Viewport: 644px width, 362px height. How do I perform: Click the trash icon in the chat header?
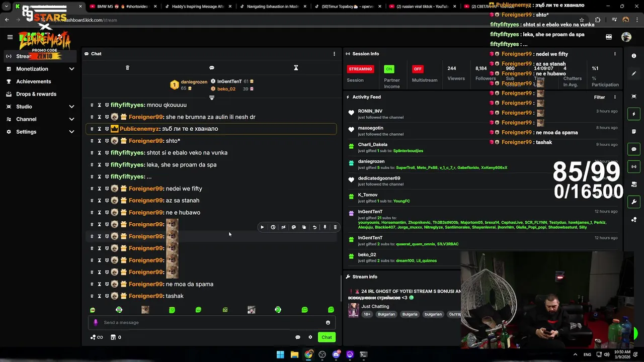tap(127, 68)
